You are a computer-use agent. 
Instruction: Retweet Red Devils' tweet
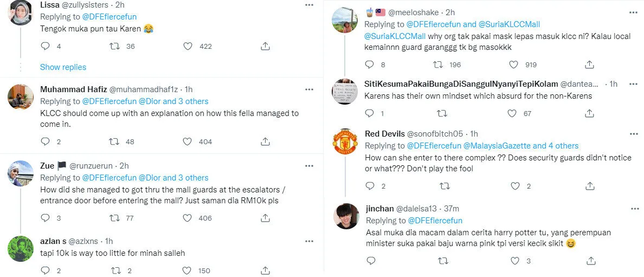coord(444,186)
